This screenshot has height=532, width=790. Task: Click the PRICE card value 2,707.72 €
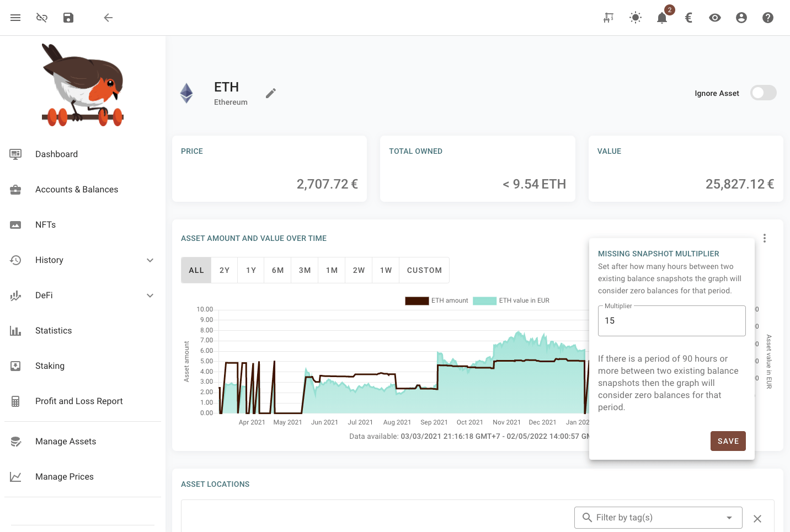tap(327, 184)
